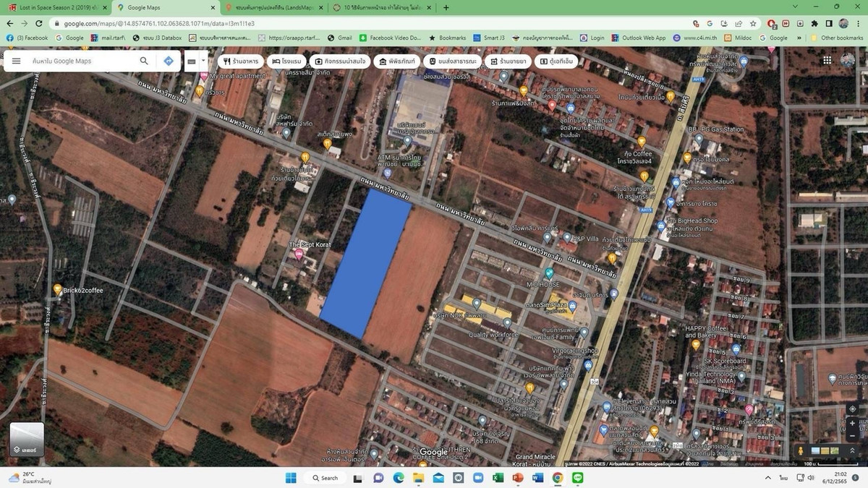Click the blue Directions icon

(169, 61)
